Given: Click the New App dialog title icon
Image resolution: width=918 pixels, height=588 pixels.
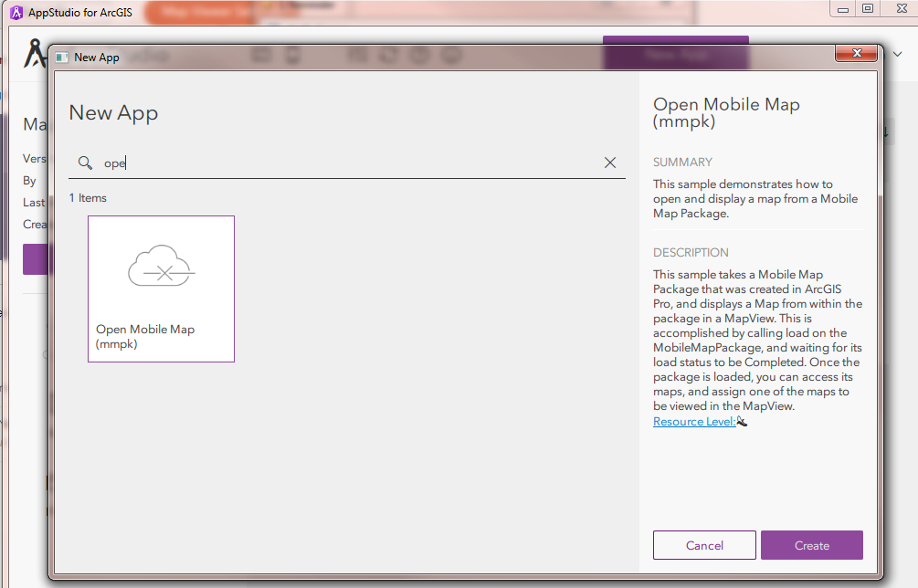Looking at the screenshot, I should pyautogui.click(x=62, y=58).
